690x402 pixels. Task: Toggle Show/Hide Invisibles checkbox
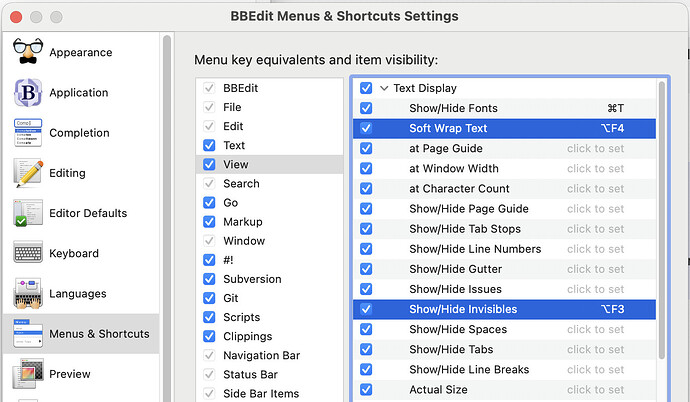click(x=366, y=309)
